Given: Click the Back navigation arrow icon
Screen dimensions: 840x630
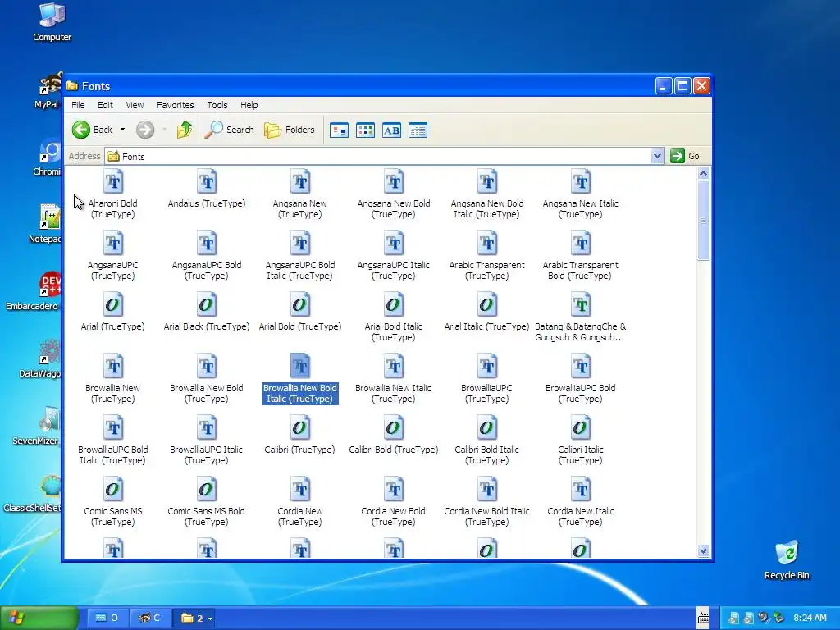Looking at the screenshot, I should 81,130.
